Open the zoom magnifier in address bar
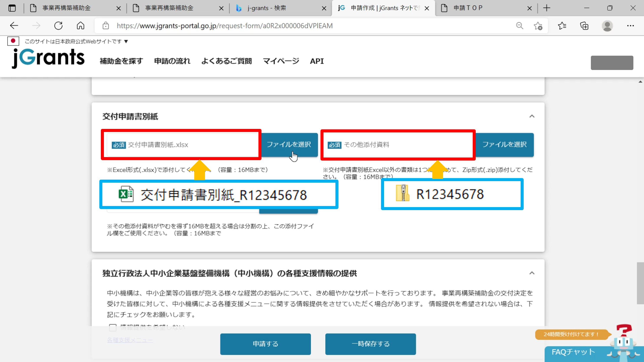 click(x=520, y=26)
